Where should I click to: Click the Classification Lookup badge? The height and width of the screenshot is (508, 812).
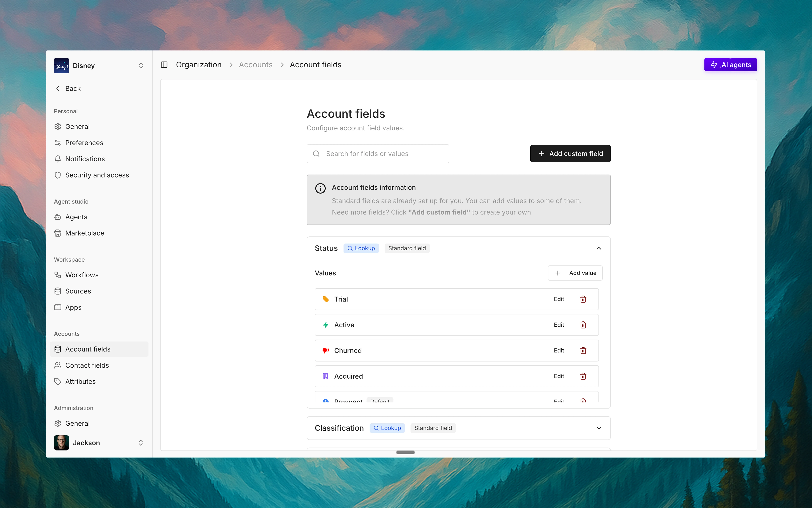click(x=387, y=428)
